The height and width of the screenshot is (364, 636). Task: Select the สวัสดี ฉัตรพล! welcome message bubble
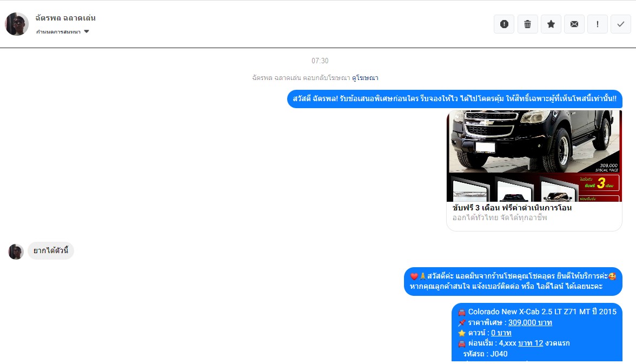[x=454, y=99]
